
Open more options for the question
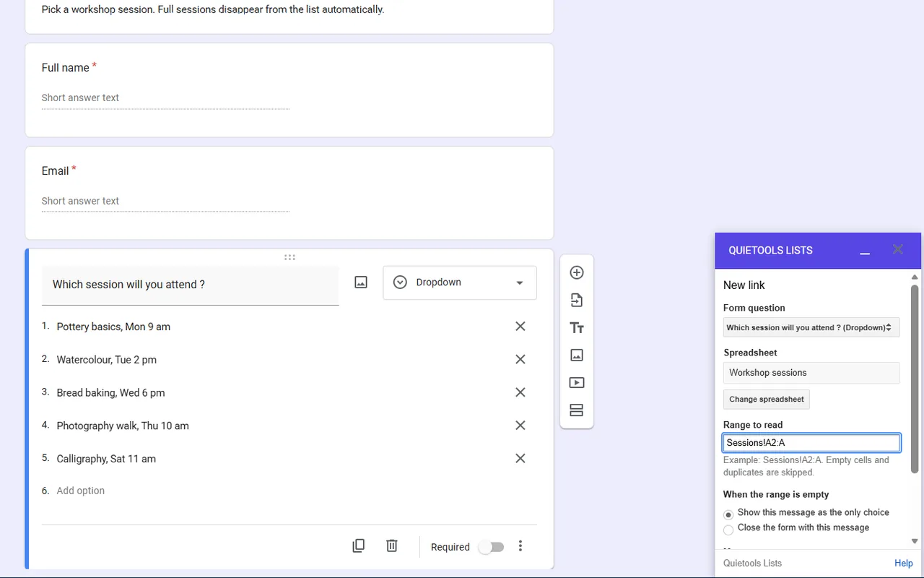click(x=520, y=546)
